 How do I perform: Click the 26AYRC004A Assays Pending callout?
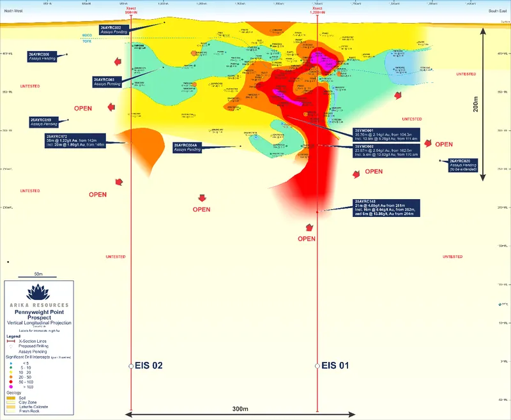pyautogui.click(x=187, y=147)
